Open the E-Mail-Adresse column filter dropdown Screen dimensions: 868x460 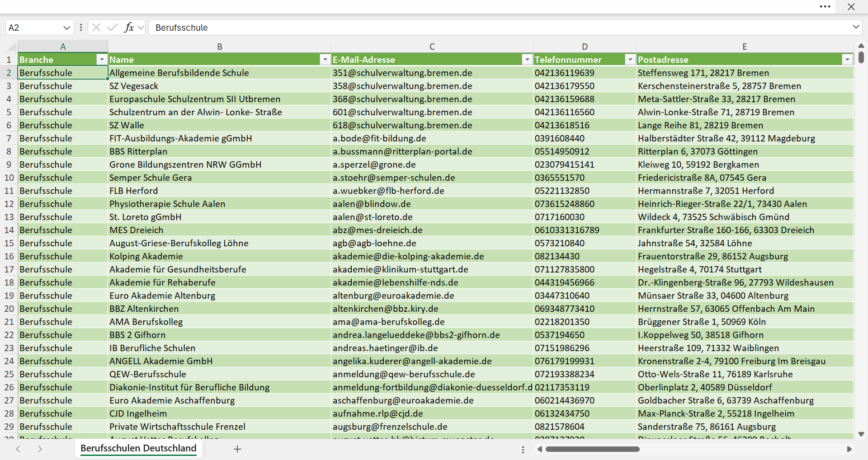527,60
